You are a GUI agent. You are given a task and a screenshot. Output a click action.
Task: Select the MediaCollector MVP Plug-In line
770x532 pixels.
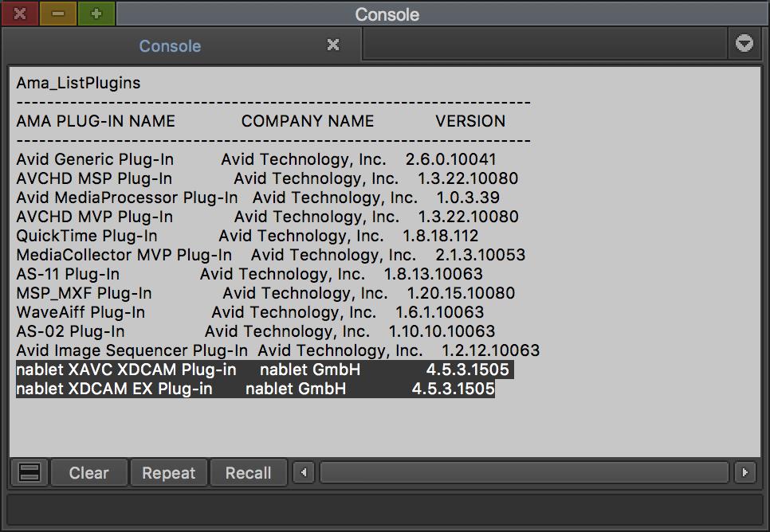tap(271, 255)
